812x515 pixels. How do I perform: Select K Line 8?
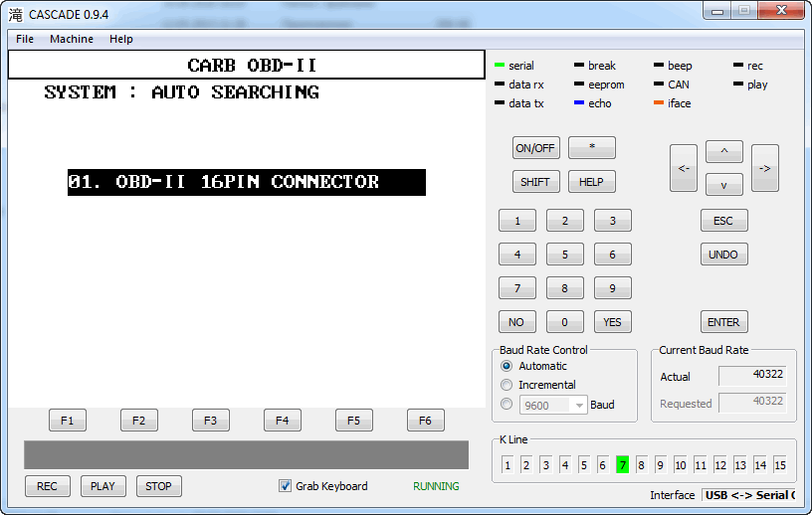pyautogui.click(x=641, y=465)
